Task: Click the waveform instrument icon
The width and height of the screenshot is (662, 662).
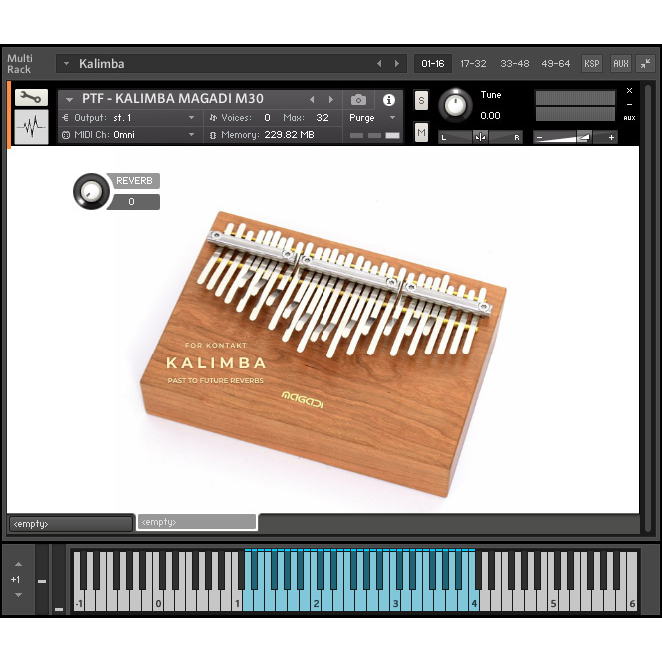Action: point(31,127)
